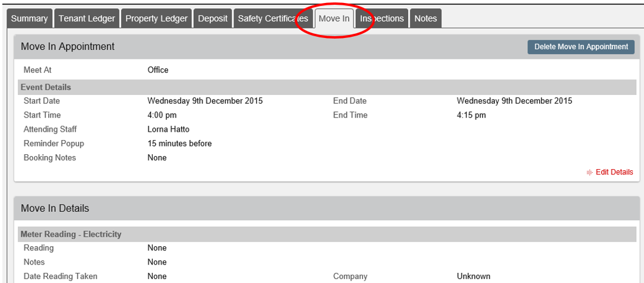Click the Move In Details panel header
The height and width of the screenshot is (283, 644).
(326, 208)
